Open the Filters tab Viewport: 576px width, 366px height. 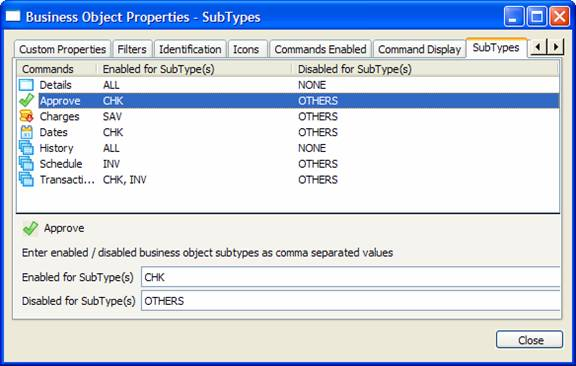(132, 49)
